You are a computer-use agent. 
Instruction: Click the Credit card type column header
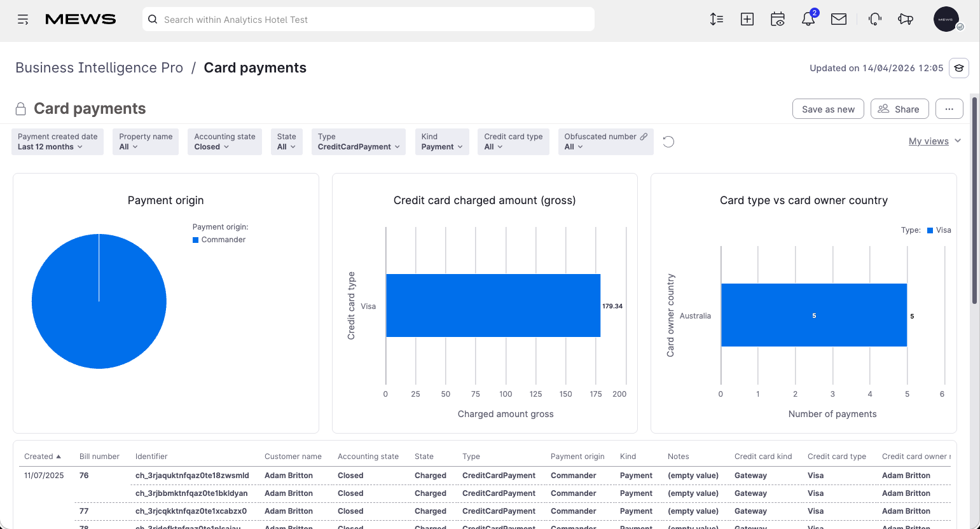coord(837,457)
